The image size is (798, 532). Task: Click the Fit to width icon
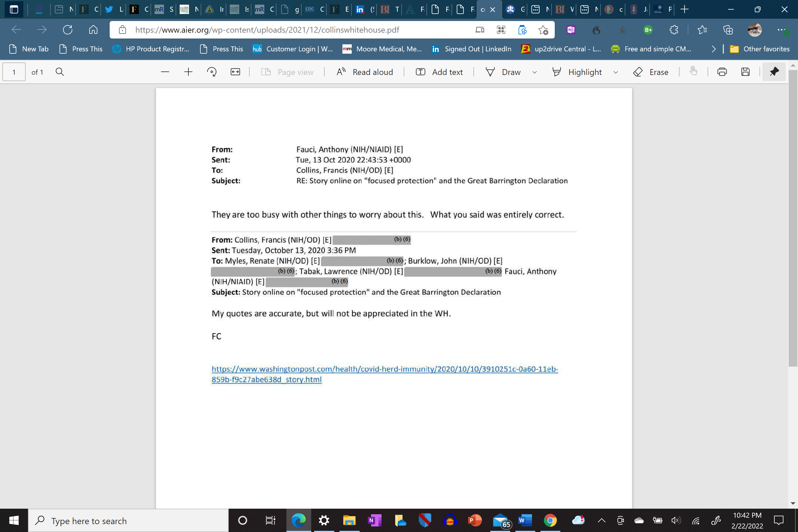coord(235,72)
